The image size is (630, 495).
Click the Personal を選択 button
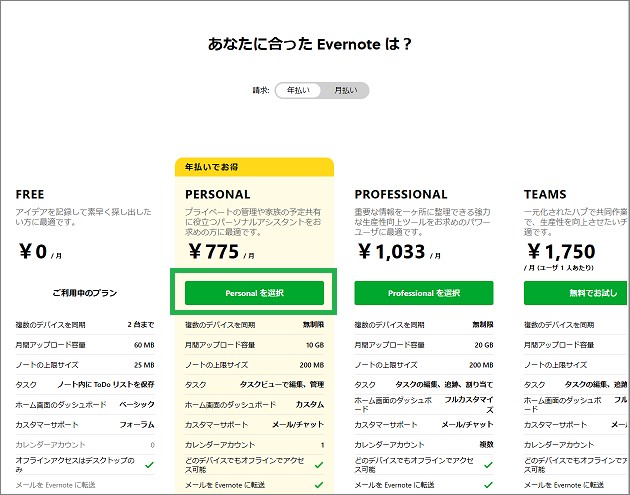tap(254, 293)
